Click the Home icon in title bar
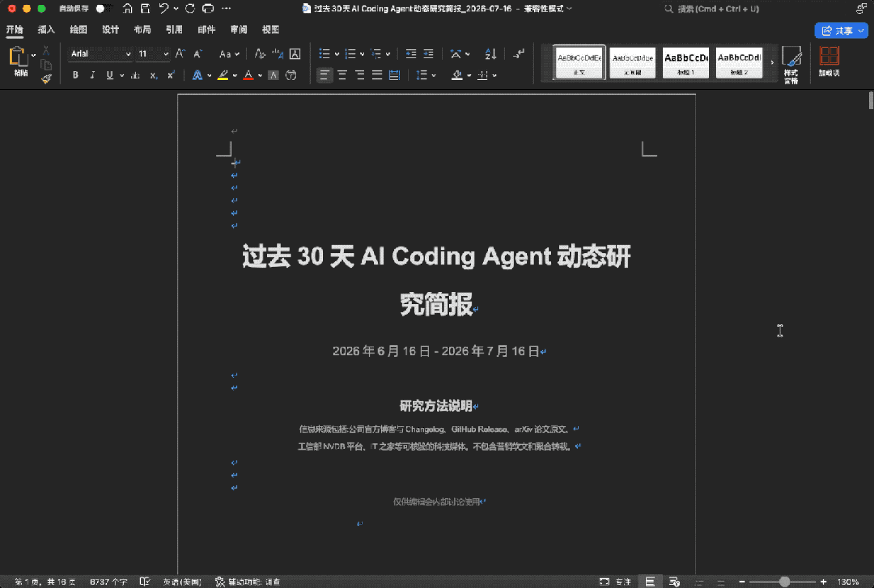Screen dimensions: 874x588 click(127, 8)
